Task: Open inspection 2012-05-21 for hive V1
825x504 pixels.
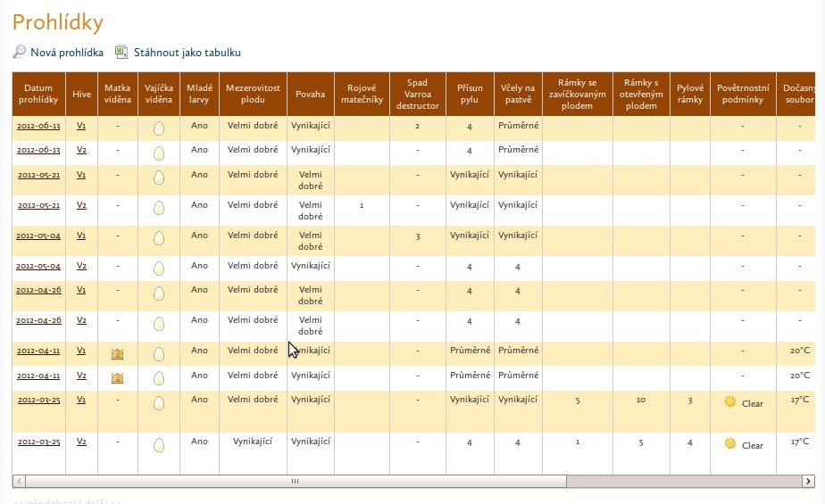Action: click(x=38, y=175)
